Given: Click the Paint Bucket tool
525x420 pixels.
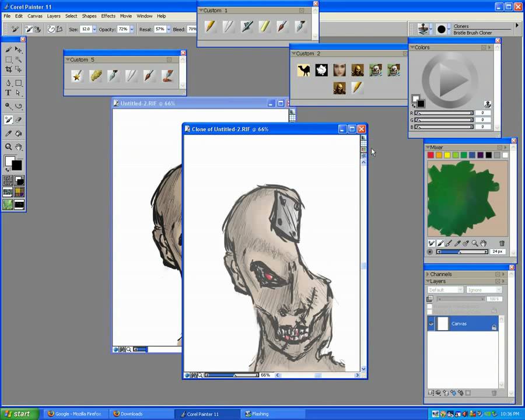Looking at the screenshot, I should click(x=19, y=134).
